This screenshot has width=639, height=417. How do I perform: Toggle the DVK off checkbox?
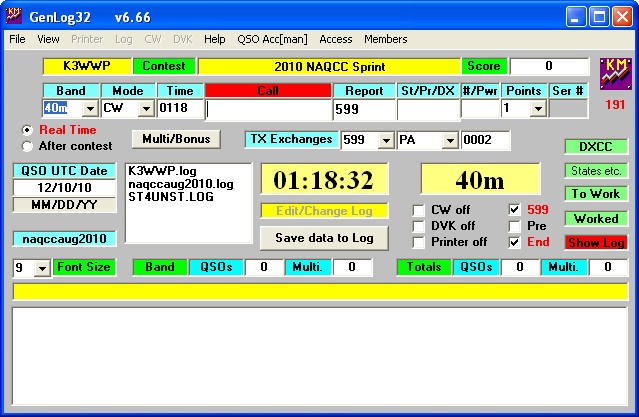pos(420,226)
